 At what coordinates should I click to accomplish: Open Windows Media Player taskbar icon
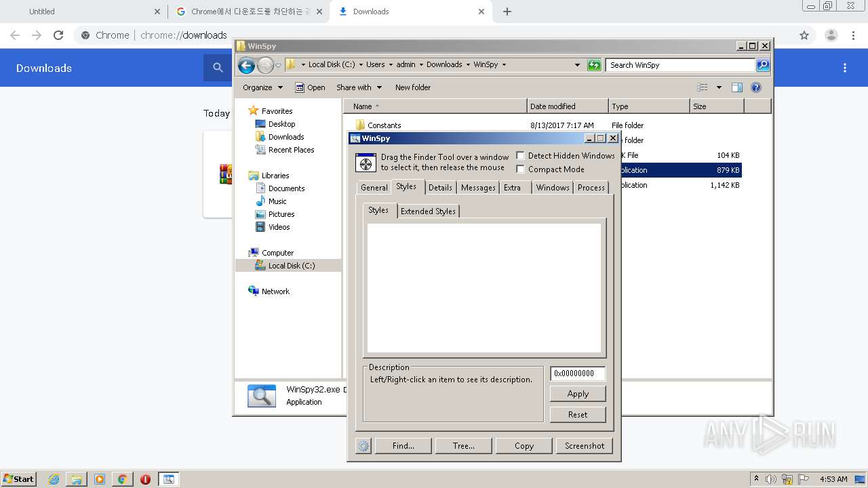pos(100,479)
